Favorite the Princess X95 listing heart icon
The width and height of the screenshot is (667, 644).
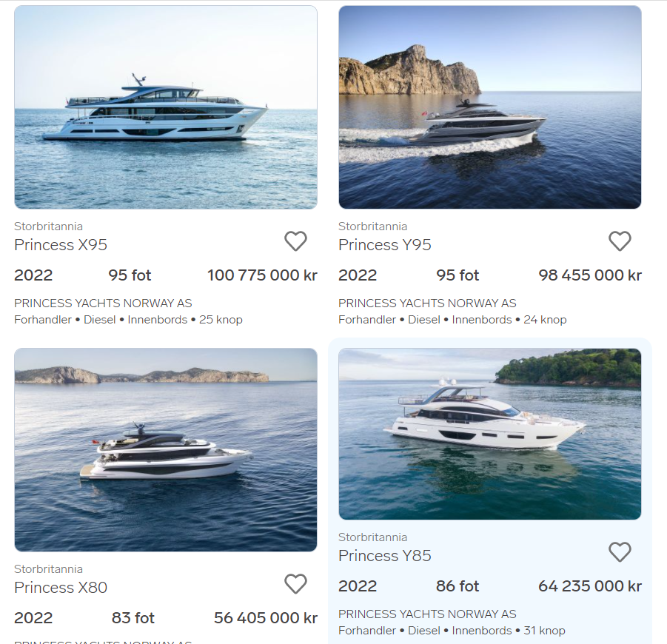[x=295, y=241]
